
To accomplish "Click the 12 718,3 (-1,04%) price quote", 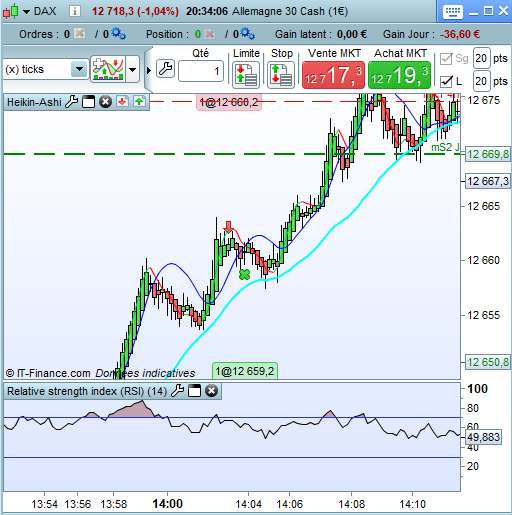I will pos(135,11).
